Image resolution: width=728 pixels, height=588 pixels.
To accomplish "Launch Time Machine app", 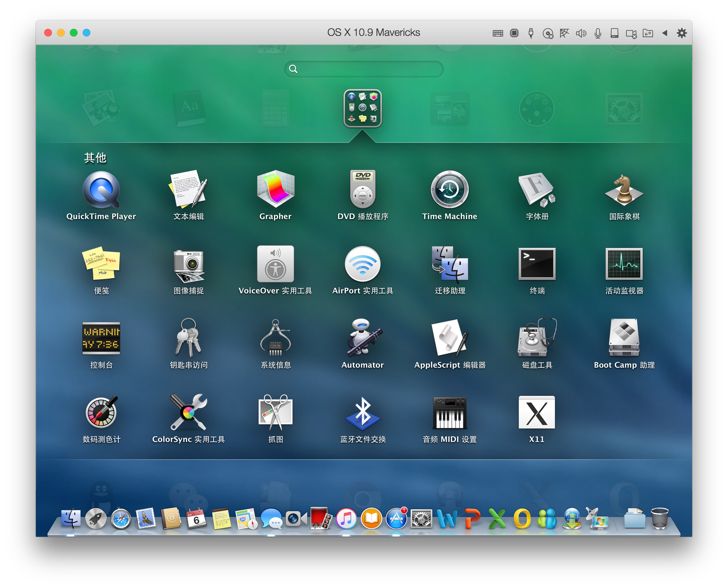I will pyautogui.click(x=450, y=190).
